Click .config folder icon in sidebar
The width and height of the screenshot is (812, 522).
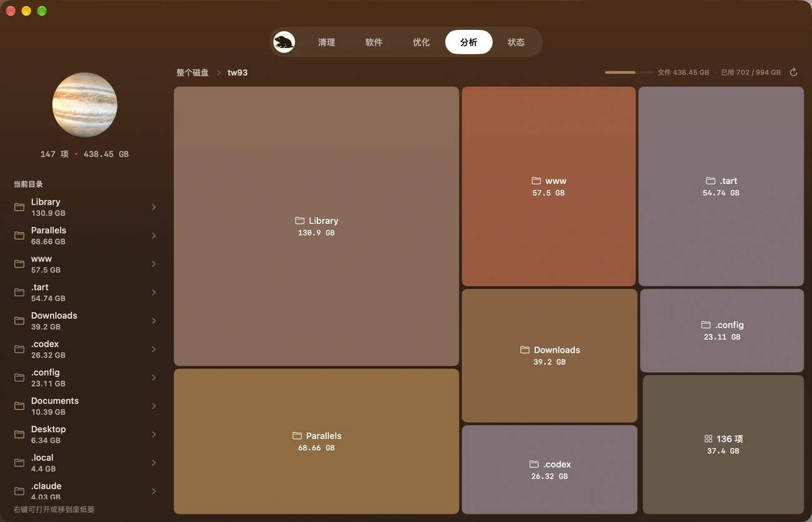pos(19,378)
